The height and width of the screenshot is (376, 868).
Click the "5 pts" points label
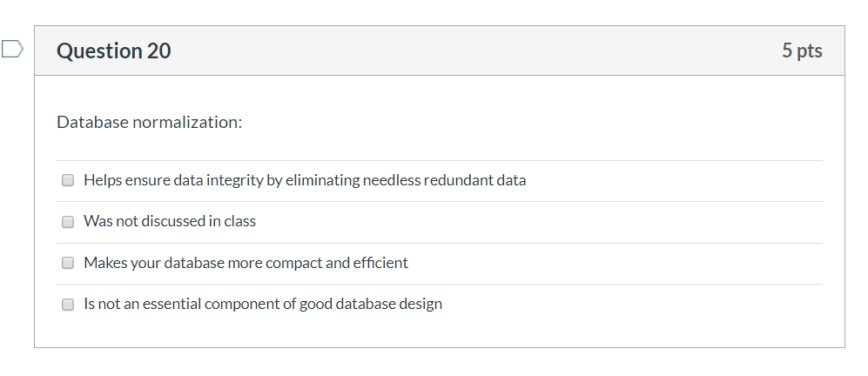801,51
